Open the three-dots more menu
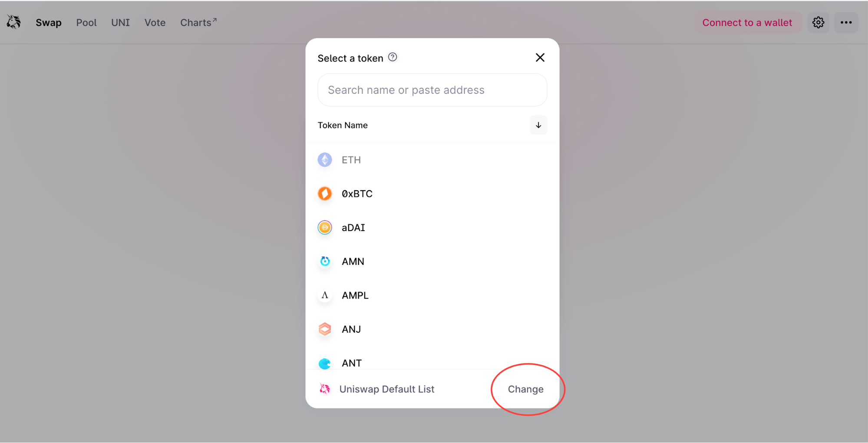 [846, 23]
